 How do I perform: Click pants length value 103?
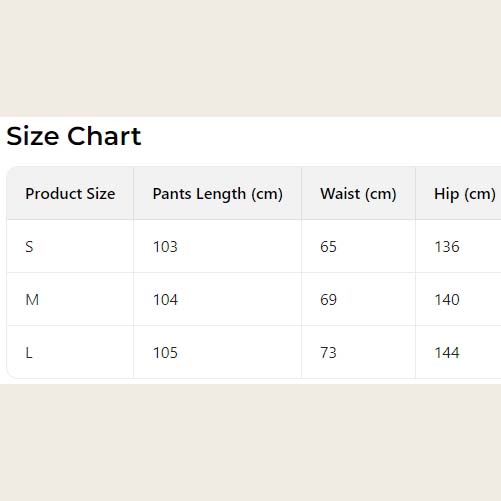[x=165, y=247]
